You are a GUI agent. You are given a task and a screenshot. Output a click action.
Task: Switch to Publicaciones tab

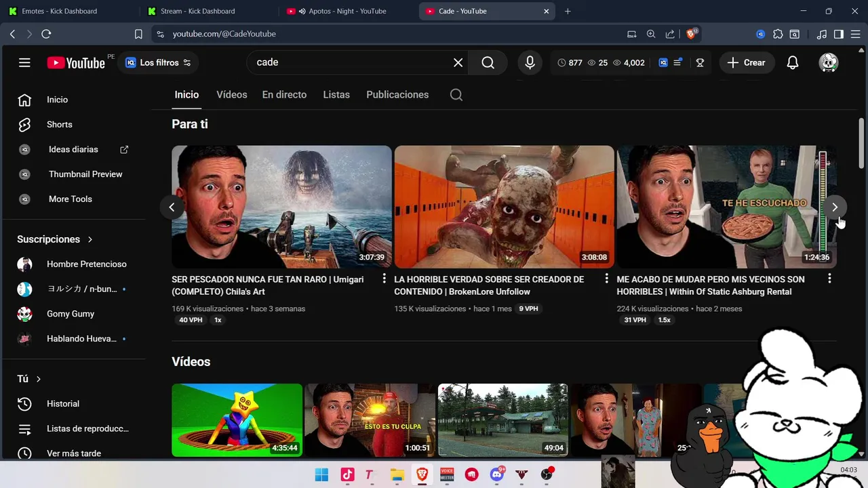pyautogui.click(x=397, y=95)
